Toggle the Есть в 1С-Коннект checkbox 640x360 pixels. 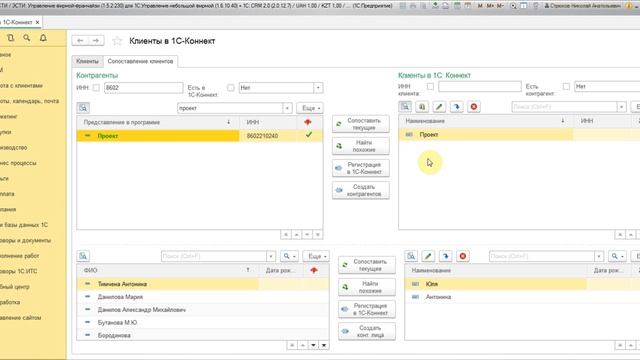231,87
